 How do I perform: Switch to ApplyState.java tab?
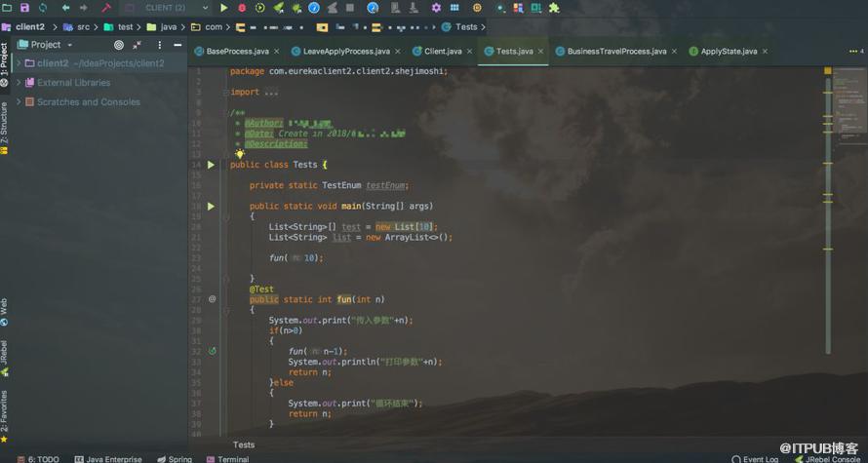(730, 52)
